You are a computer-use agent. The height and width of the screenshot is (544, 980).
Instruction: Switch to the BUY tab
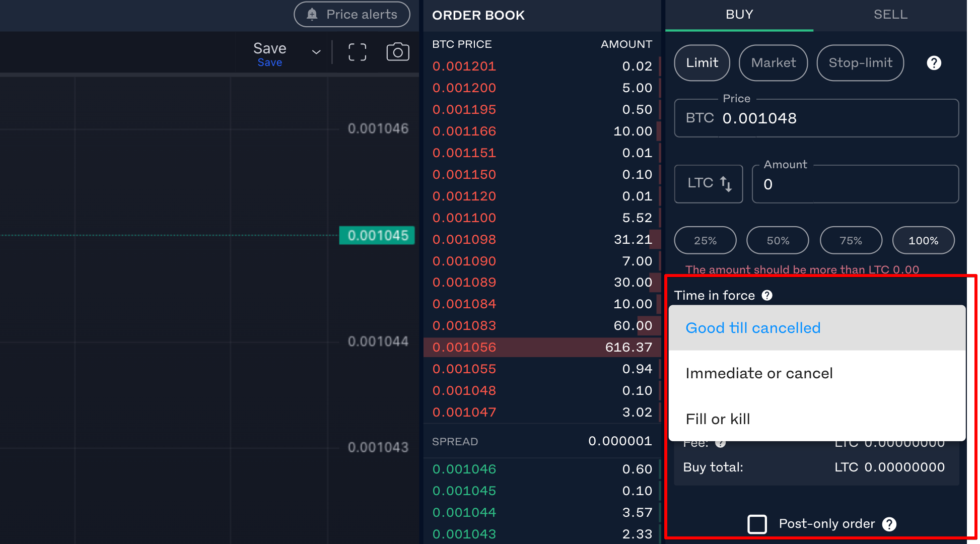pos(740,15)
